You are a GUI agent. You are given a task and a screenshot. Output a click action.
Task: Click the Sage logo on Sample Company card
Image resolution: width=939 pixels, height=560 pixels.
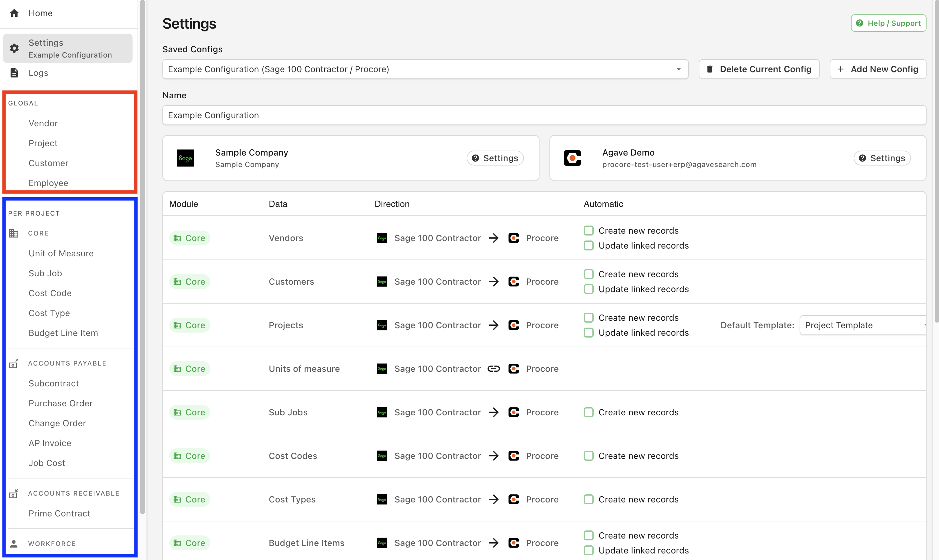coord(185,158)
